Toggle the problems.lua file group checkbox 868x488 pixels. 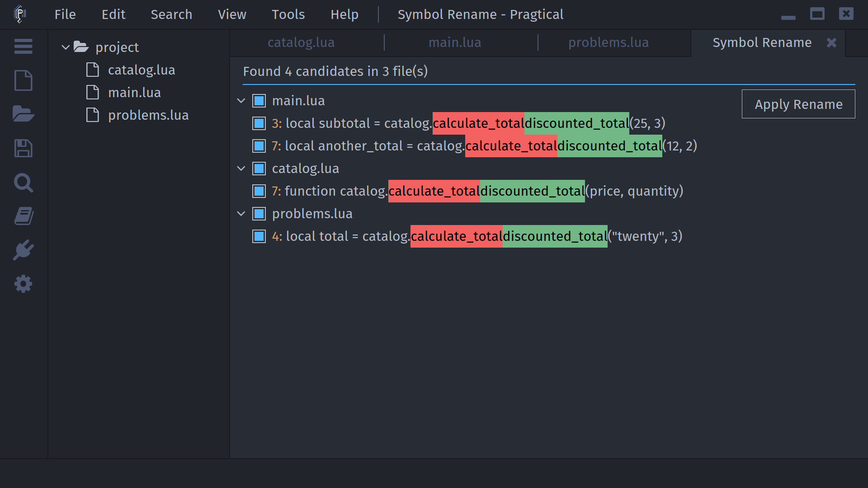click(259, 213)
